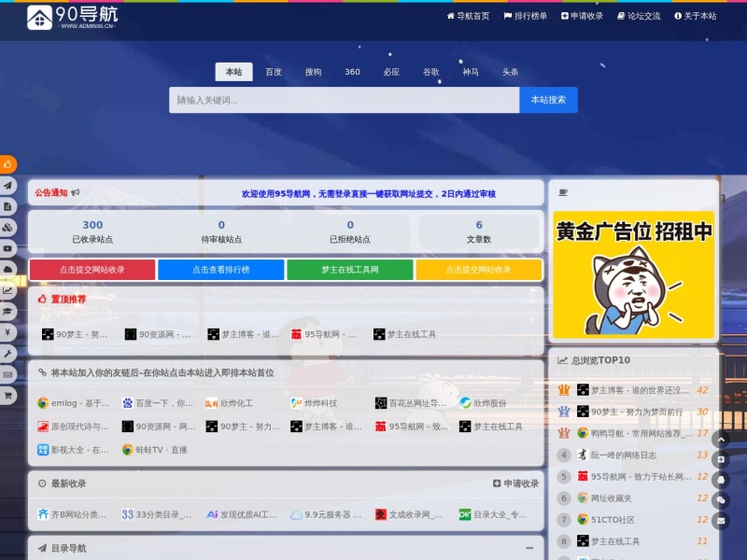Viewport: 747px width, 560px height.
Task: Click the document sidebar icon
Action: pos(7,206)
